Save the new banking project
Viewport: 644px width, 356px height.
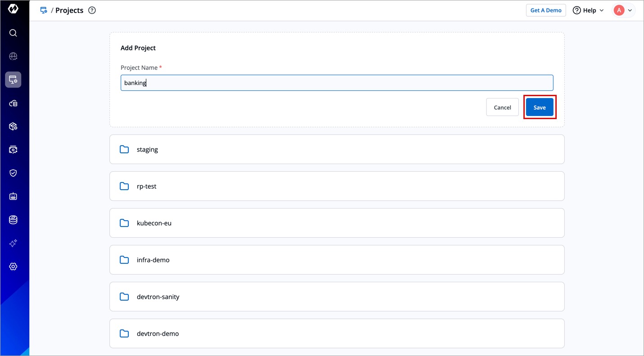click(x=539, y=107)
